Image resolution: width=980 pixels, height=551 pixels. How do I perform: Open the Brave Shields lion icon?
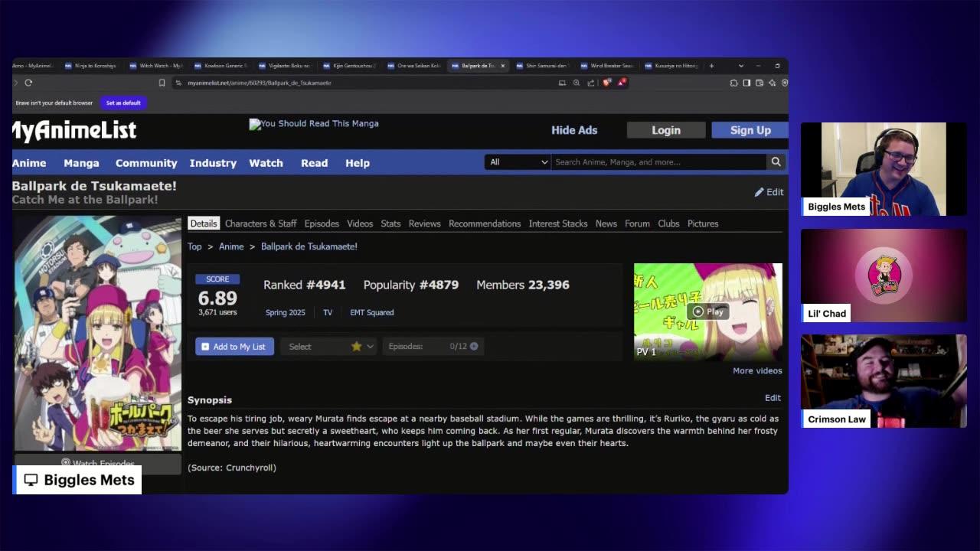[x=607, y=83]
